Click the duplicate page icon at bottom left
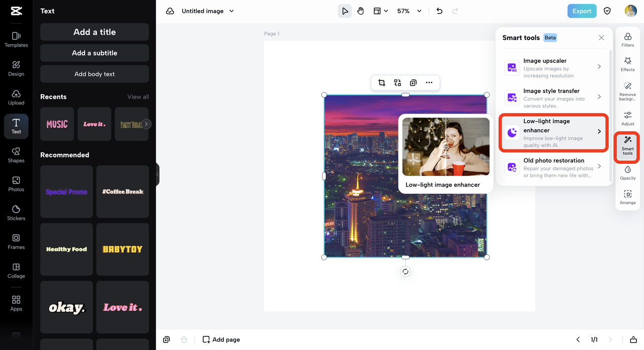Viewport: 644px width, 350px height. (x=167, y=339)
